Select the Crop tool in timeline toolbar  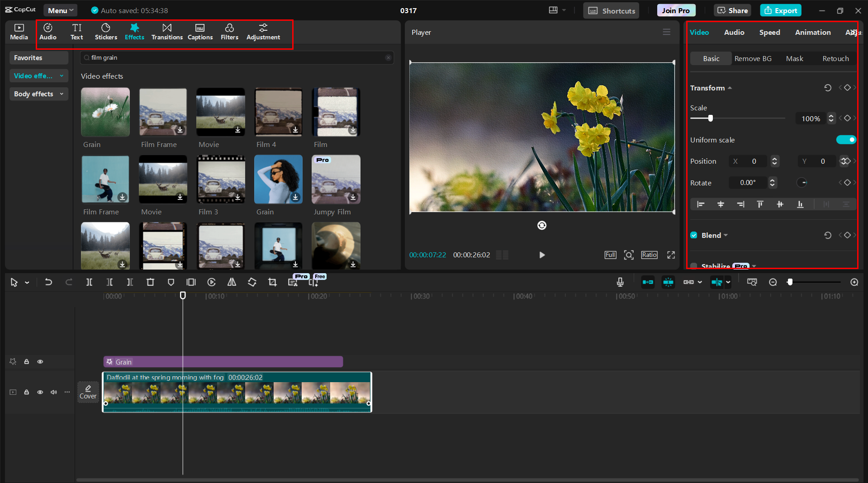click(272, 282)
